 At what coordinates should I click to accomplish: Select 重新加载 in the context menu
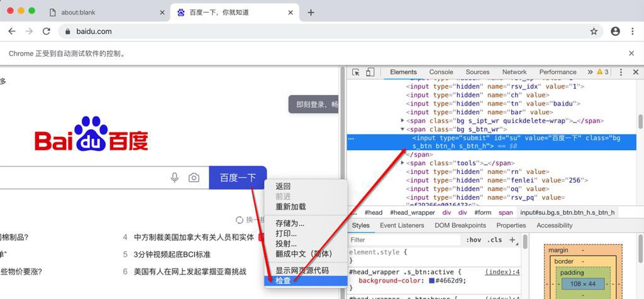(x=306, y=206)
